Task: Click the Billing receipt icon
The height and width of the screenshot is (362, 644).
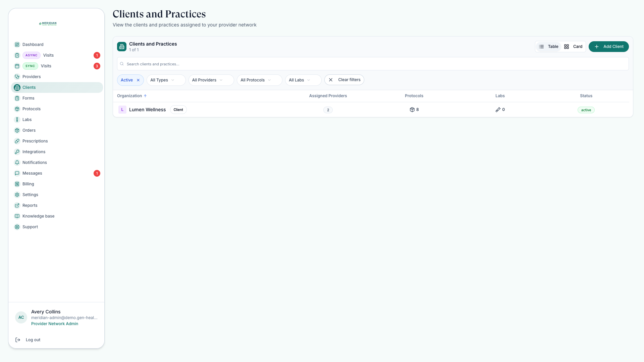Action: 17,184
